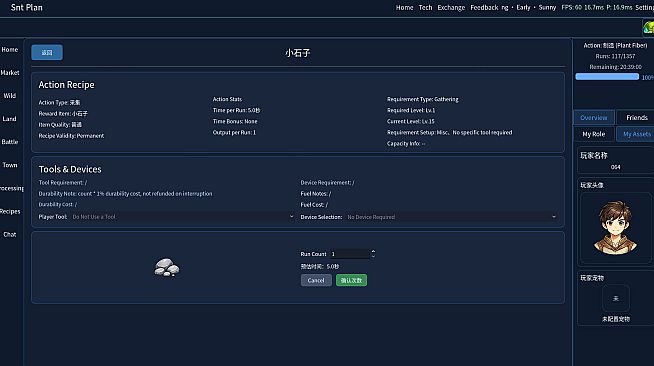Click the empty pet slot icon

(x=616, y=298)
